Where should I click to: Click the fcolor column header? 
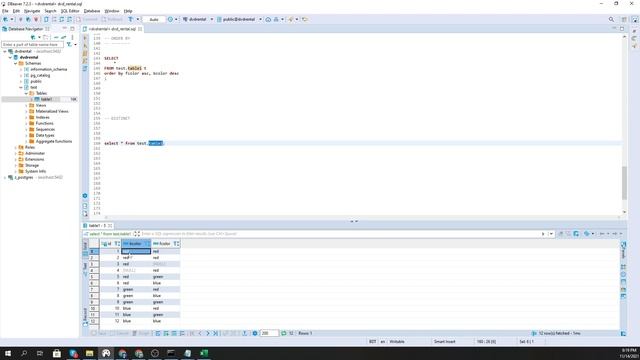point(166,244)
